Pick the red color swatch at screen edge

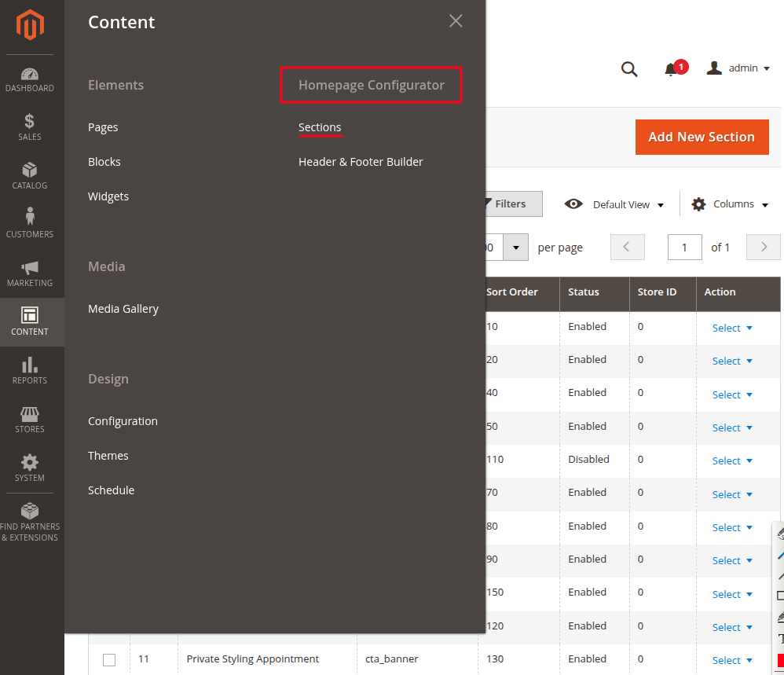click(x=781, y=660)
